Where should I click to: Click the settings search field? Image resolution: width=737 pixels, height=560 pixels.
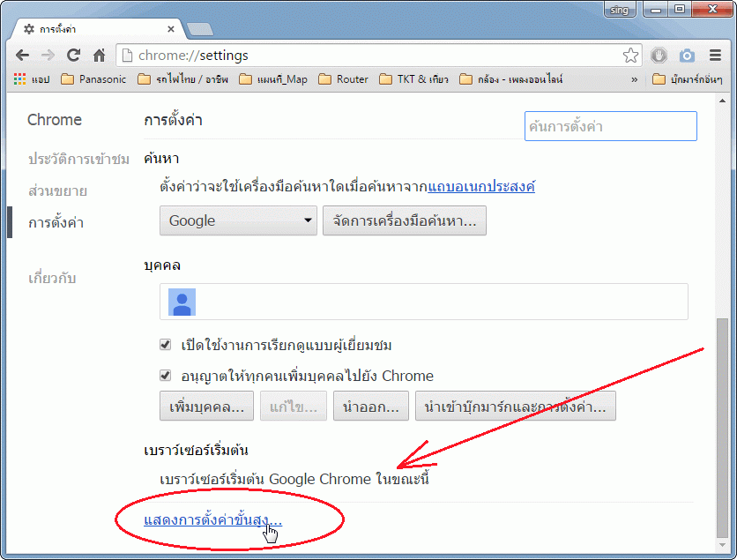(x=611, y=126)
